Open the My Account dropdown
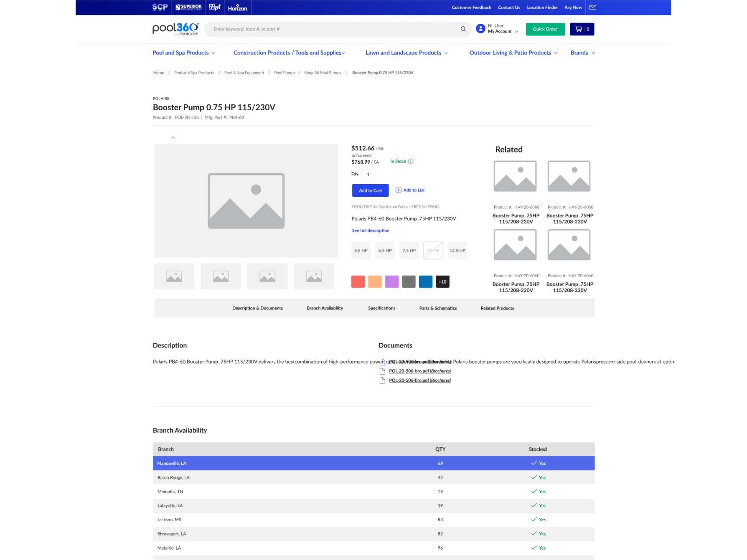The height and width of the screenshot is (560, 747). tap(503, 31)
